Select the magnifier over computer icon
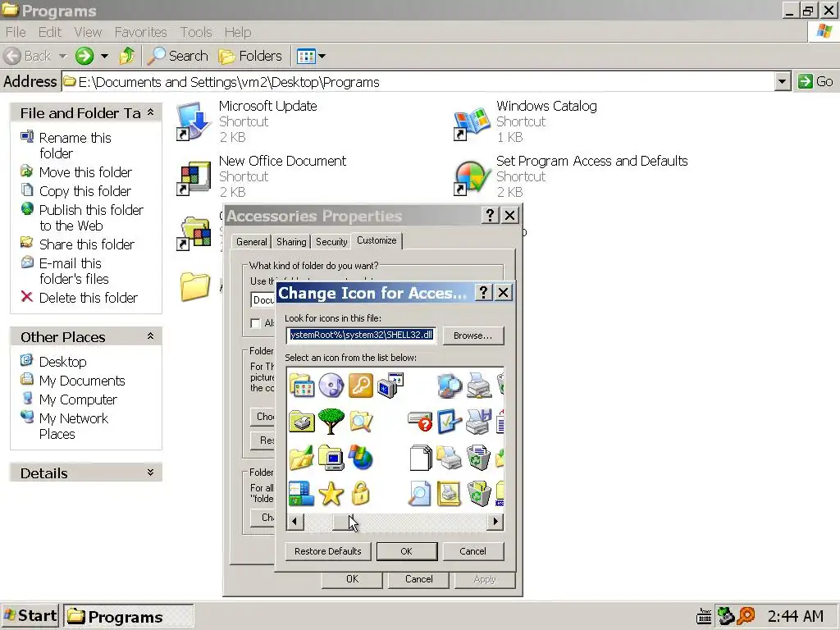The height and width of the screenshot is (630, 840). click(x=449, y=386)
